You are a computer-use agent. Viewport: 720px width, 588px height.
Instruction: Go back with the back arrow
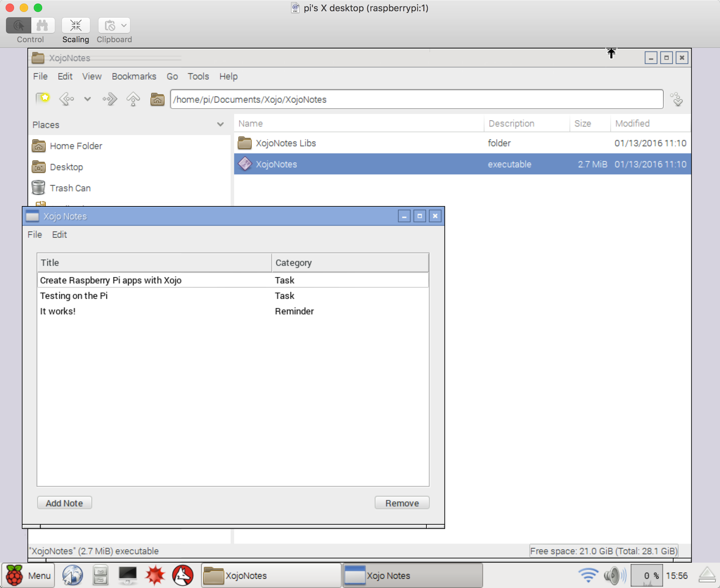tap(66, 99)
